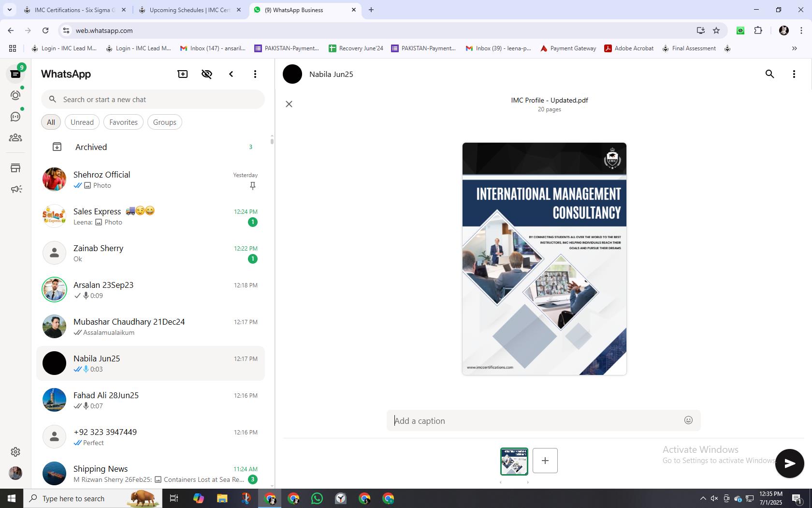
Task: Open the chat list three-dot menu
Action: tap(255, 74)
